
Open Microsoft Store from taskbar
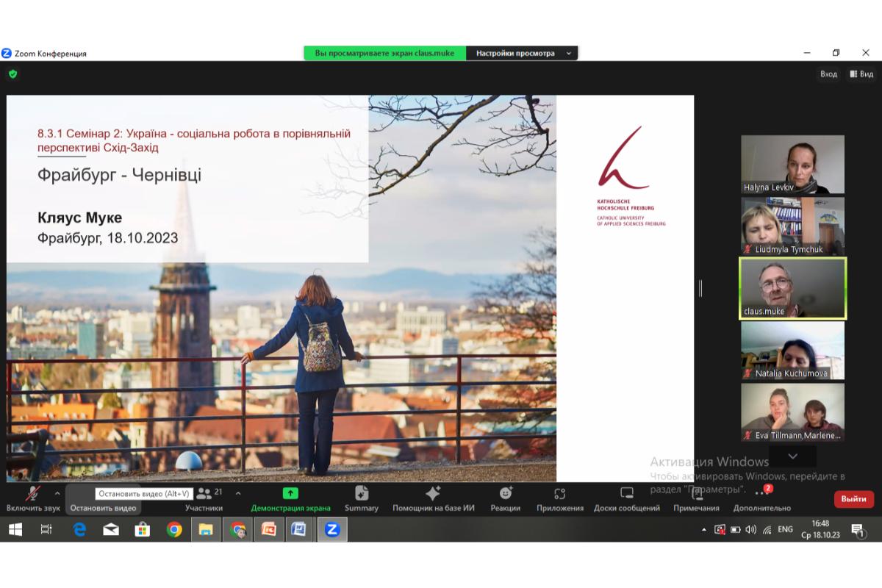click(x=143, y=529)
